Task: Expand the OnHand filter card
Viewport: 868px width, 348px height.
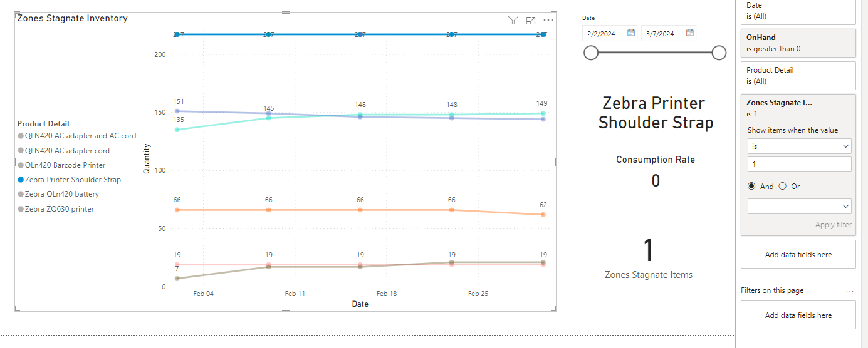Action: [x=798, y=43]
